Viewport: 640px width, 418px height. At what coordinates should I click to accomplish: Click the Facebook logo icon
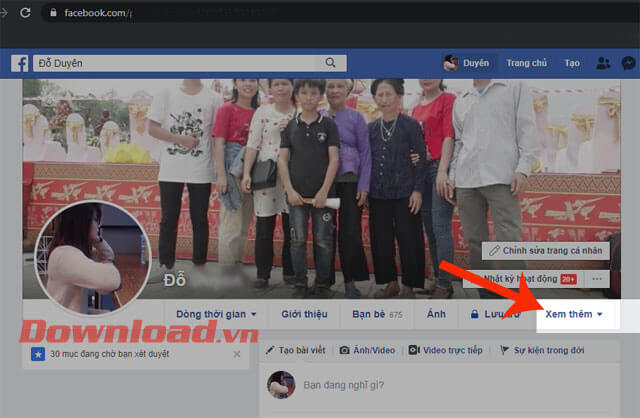(x=20, y=63)
